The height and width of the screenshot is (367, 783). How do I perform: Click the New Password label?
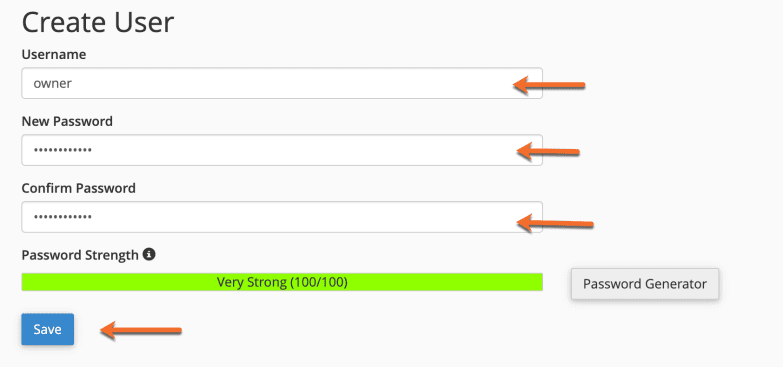tap(67, 121)
